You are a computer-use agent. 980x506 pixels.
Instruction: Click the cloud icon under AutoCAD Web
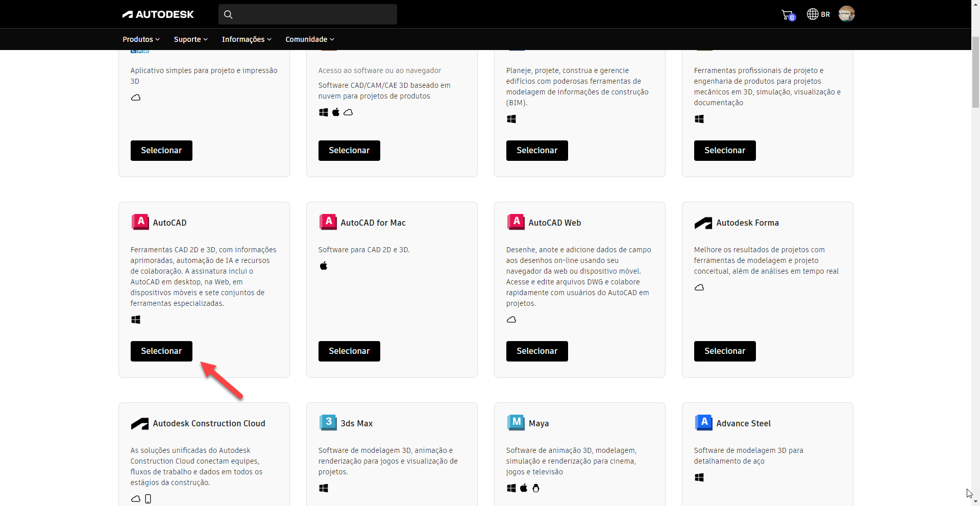[x=511, y=320]
